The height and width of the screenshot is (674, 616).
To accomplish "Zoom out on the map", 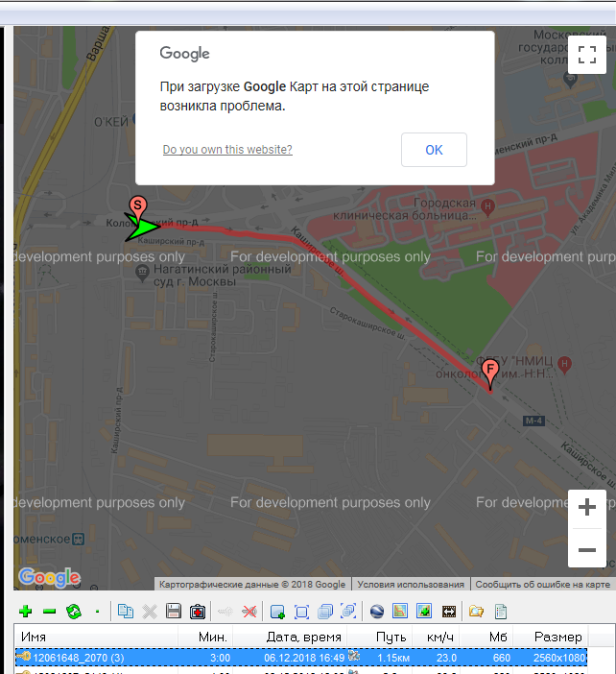I will (x=587, y=550).
